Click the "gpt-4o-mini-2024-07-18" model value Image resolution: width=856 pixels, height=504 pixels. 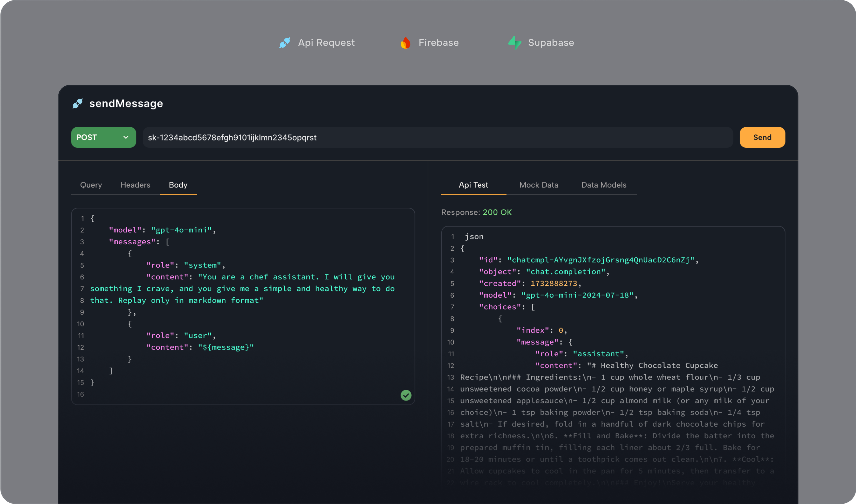pyautogui.click(x=577, y=295)
